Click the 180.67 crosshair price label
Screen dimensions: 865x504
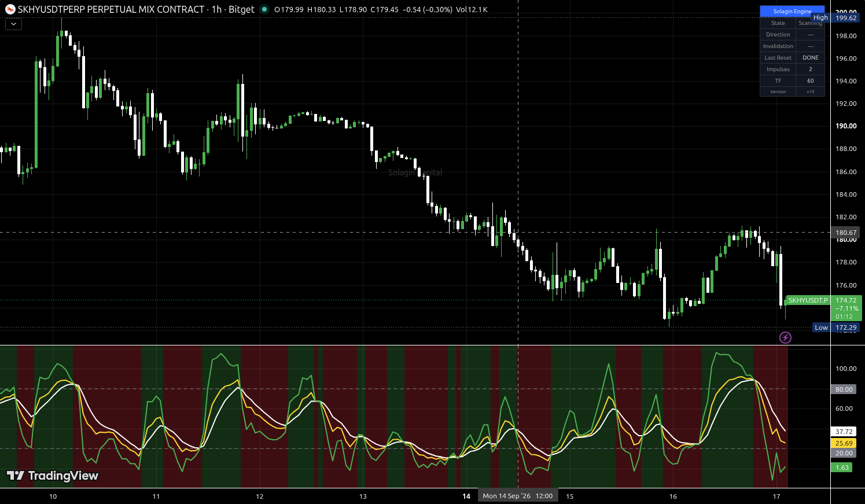coord(845,233)
